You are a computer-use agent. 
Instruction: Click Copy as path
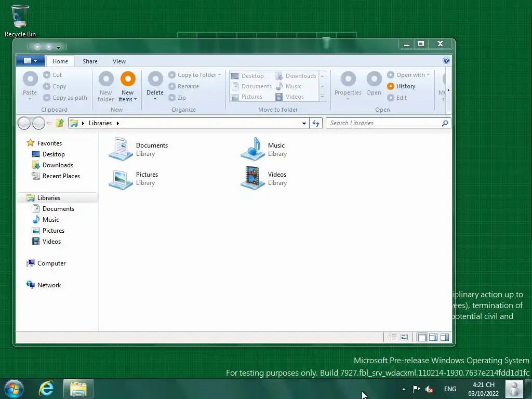pyautogui.click(x=65, y=98)
